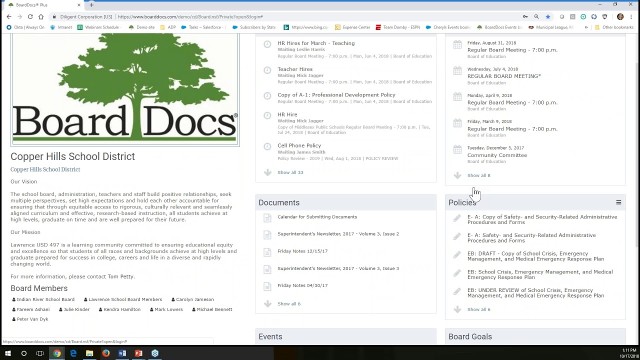Open the Expense Center bookmark

pos(352,27)
